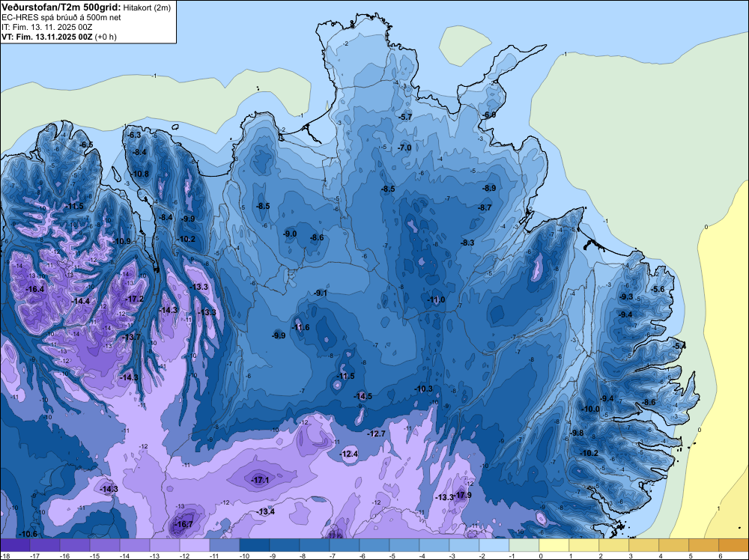Click the -16.4 temperature value
The image size is (749, 560).
[x=35, y=289]
